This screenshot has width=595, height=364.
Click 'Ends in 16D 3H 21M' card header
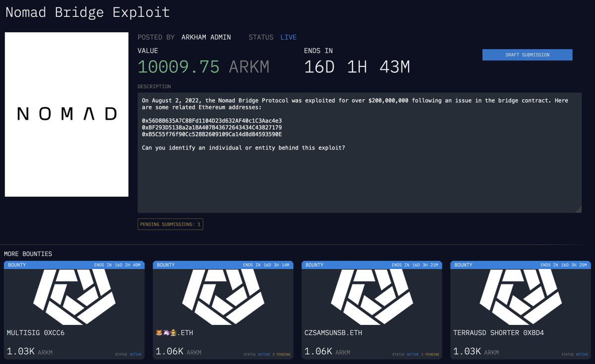coord(415,265)
